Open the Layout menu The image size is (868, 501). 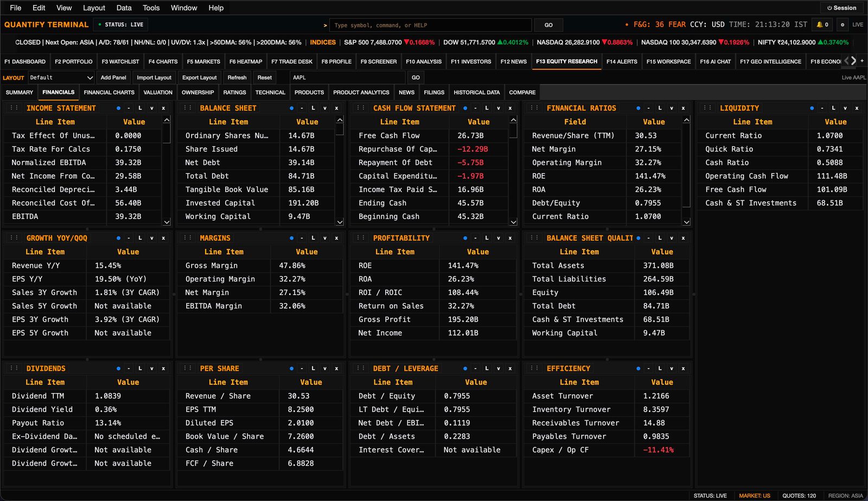coord(94,8)
